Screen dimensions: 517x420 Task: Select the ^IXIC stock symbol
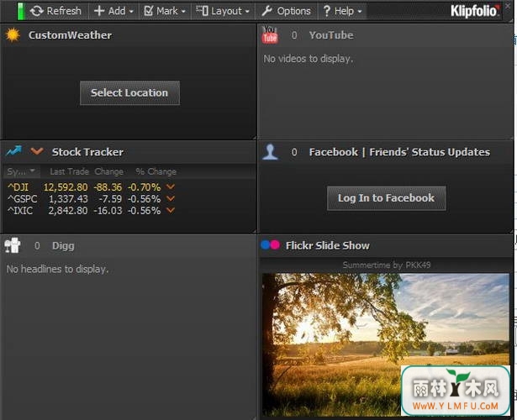[20, 211]
